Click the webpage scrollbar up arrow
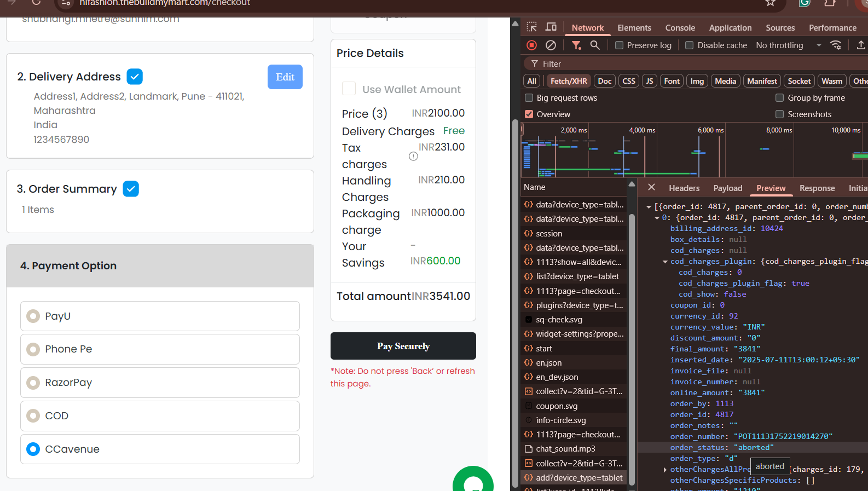 tap(515, 24)
